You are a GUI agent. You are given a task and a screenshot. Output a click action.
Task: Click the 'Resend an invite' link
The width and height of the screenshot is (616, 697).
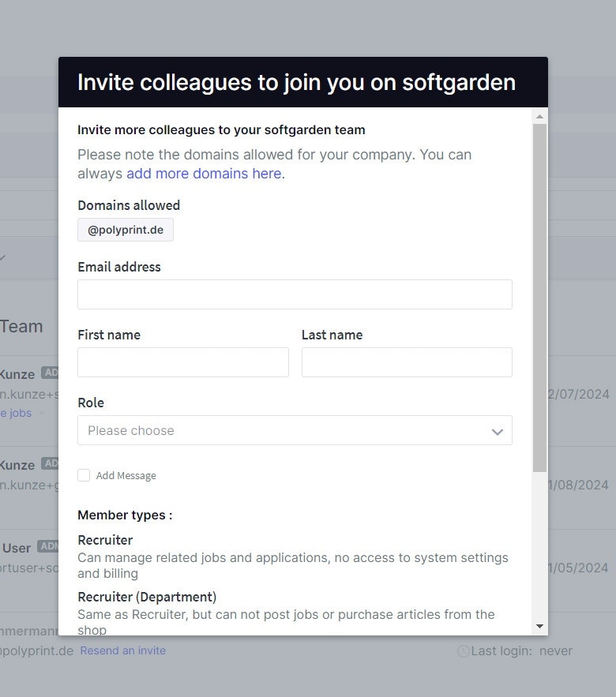[x=122, y=650]
